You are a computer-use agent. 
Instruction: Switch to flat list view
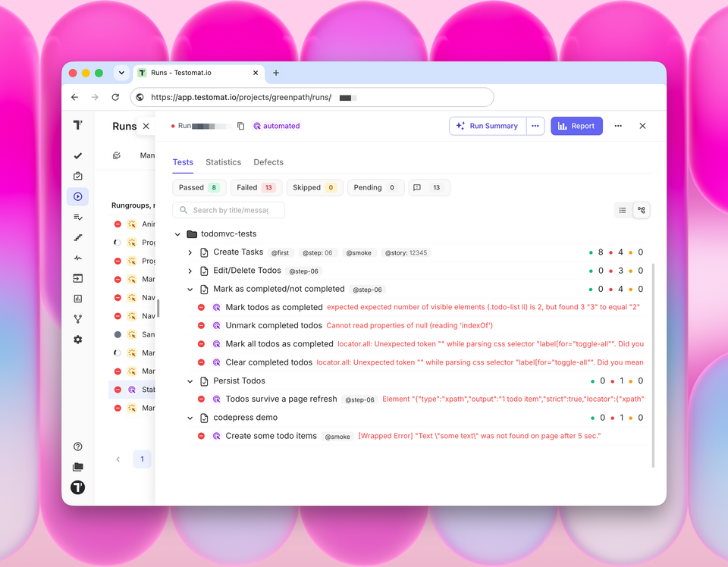[x=623, y=210]
